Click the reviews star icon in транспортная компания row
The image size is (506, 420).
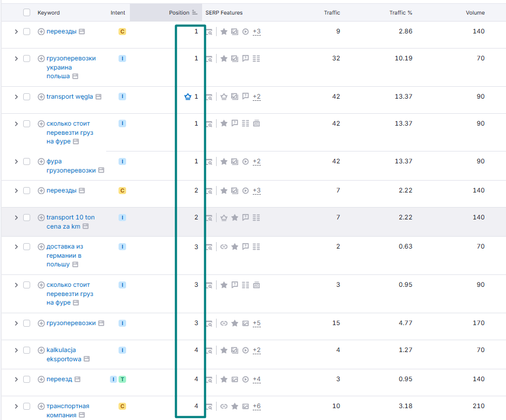235,406
